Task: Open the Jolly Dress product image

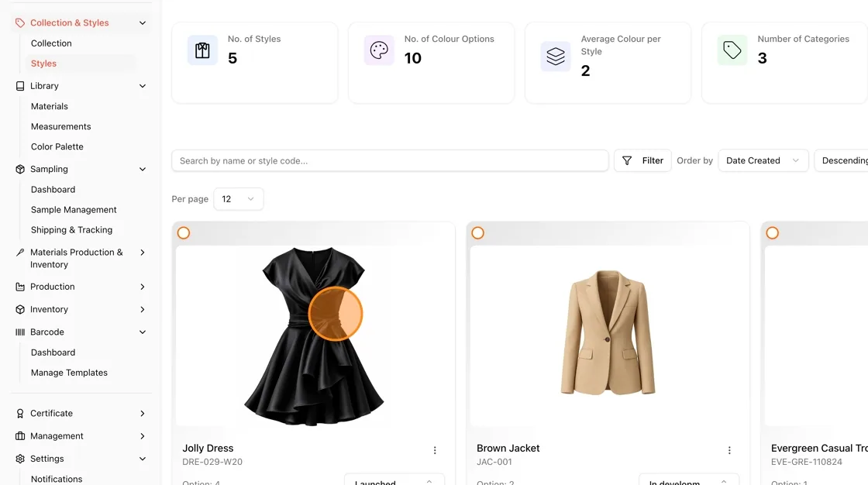Action: 314,336
